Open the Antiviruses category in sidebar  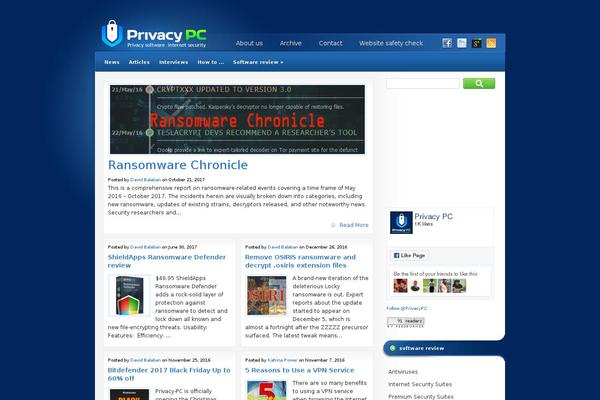point(403,372)
